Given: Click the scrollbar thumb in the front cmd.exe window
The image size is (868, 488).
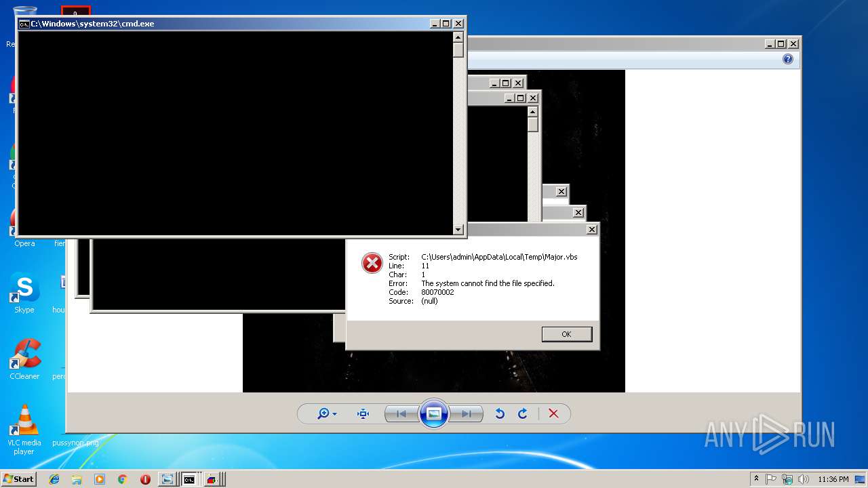Looking at the screenshot, I should click(458, 49).
